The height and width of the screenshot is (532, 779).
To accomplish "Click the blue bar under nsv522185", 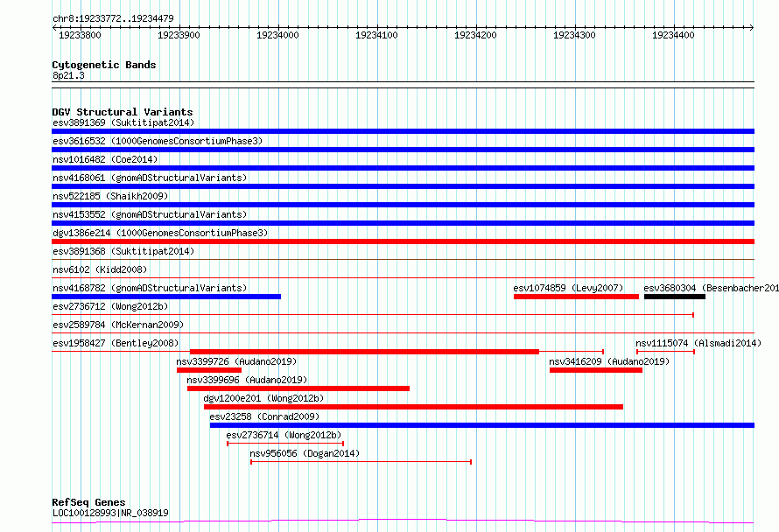I will click(x=403, y=205).
